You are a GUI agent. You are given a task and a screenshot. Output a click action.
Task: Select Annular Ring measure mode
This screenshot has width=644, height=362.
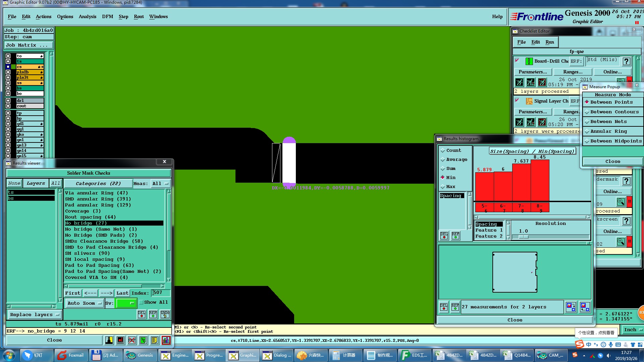pyautogui.click(x=612, y=131)
